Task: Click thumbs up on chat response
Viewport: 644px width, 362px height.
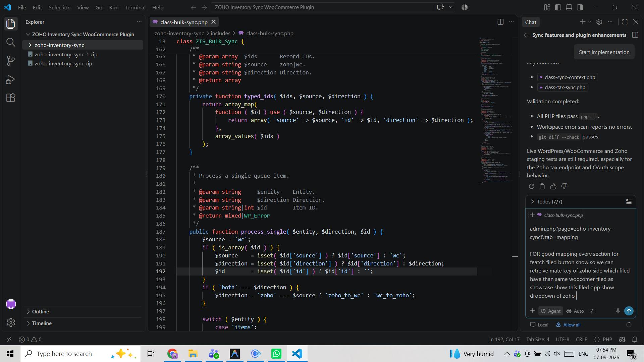Action: click(553, 186)
